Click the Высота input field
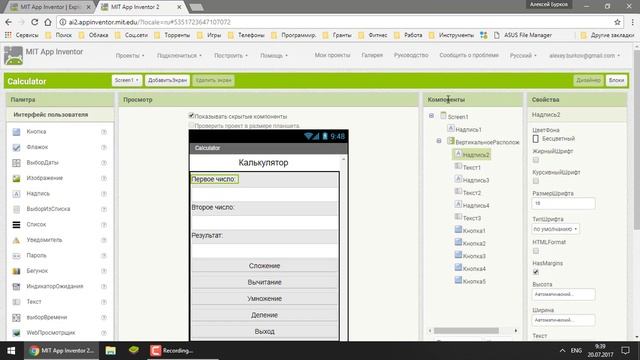Screen dimensions: 640x360 pyautogui.click(x=563, y=294)
